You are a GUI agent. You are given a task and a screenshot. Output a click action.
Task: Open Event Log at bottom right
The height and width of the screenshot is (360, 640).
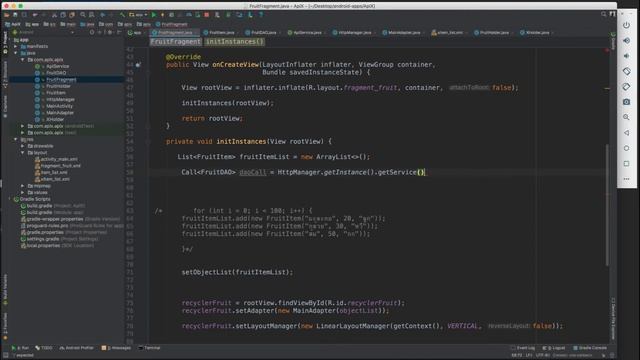pyautogui.click(x=523, y=348)
